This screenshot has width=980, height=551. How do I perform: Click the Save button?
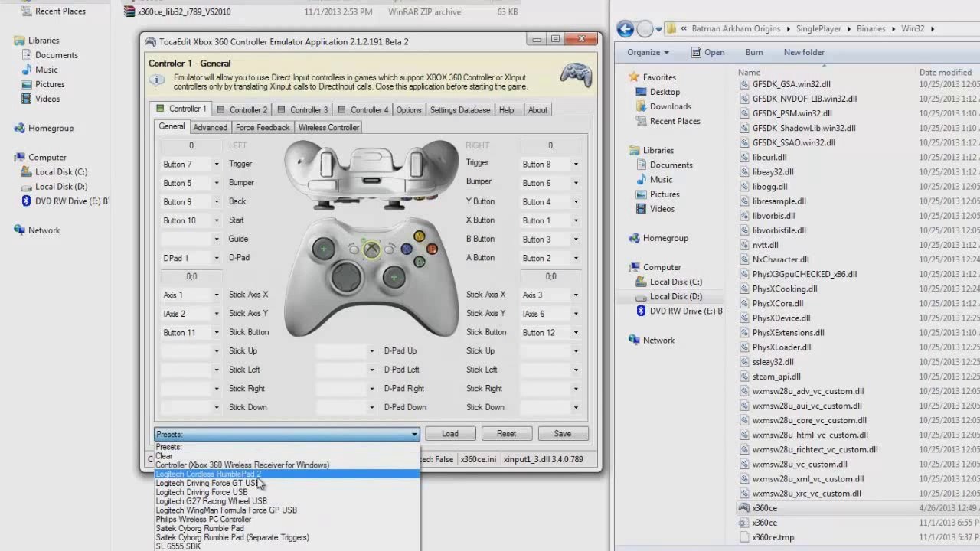562,434
